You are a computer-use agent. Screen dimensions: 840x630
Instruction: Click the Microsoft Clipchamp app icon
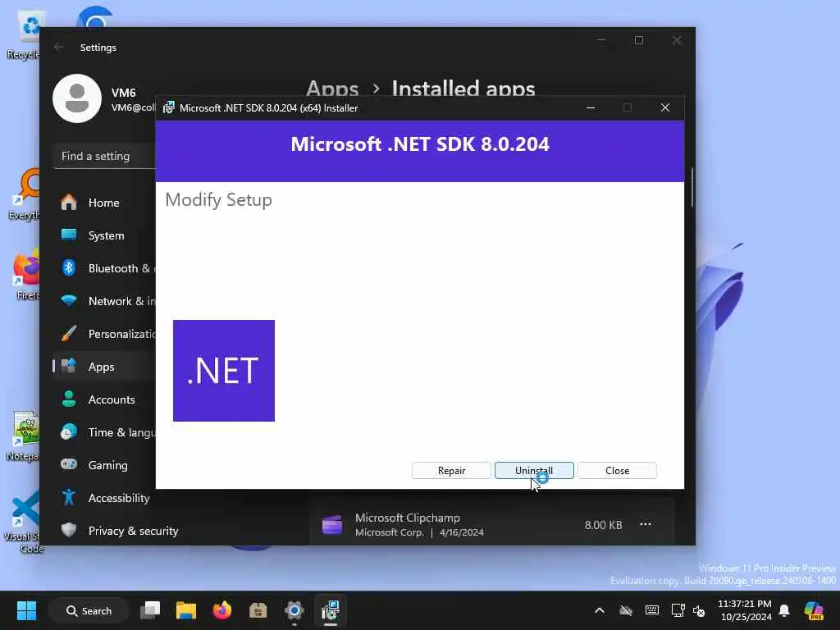[x=332, y=524]
